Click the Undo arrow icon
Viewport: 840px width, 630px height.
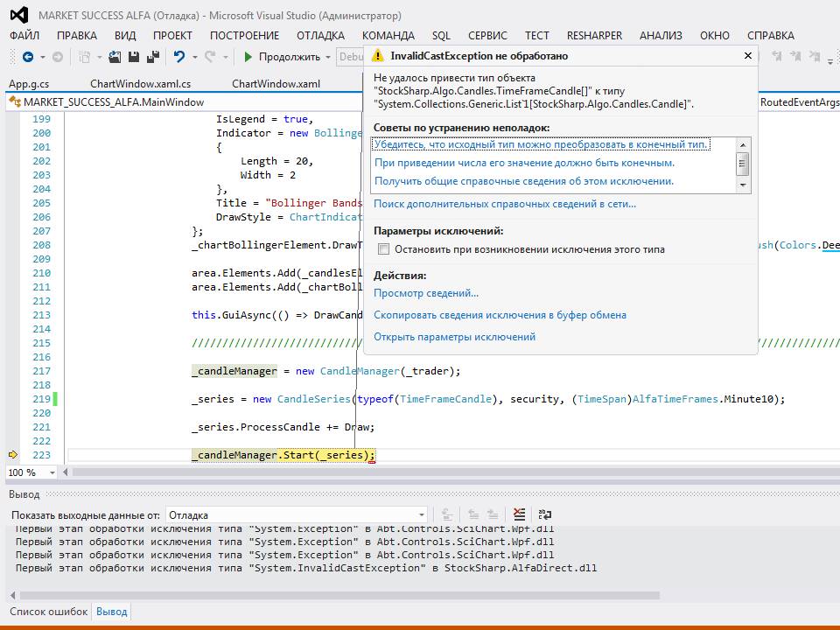[x=178, y=57]
